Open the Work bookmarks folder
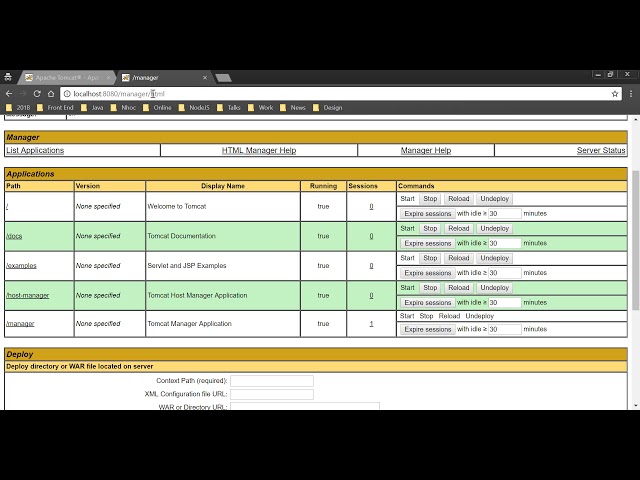640x480 pixels. tap(260, 108)
